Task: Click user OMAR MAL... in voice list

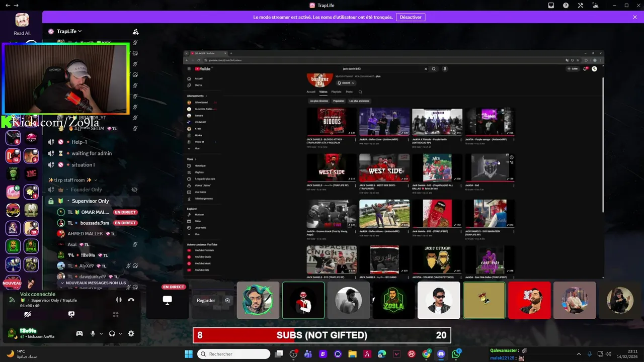Action: pos(95,212)
